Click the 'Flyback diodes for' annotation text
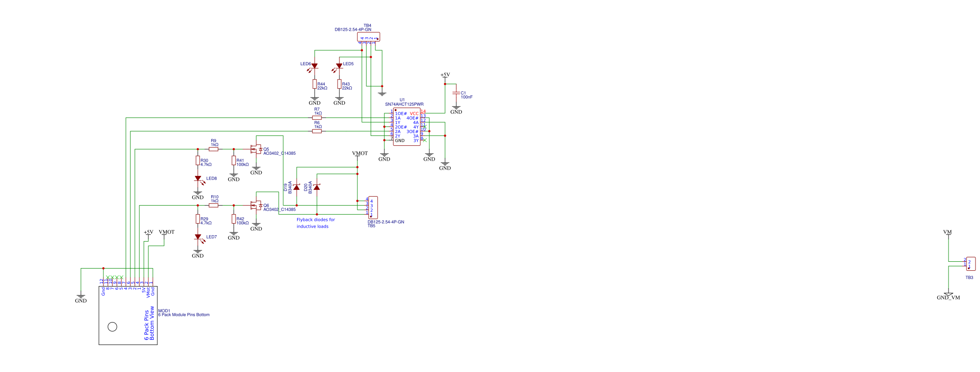The width and height of the screenshot is (980, 372). (x=316, y=220)
